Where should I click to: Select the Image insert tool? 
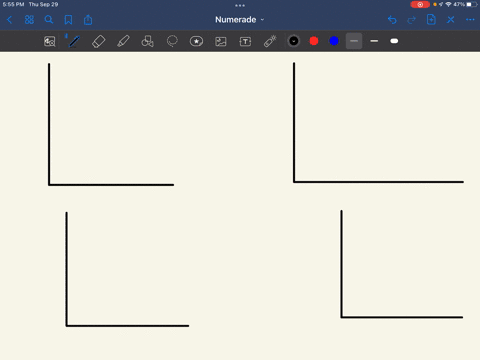click(x=221, y=41)
